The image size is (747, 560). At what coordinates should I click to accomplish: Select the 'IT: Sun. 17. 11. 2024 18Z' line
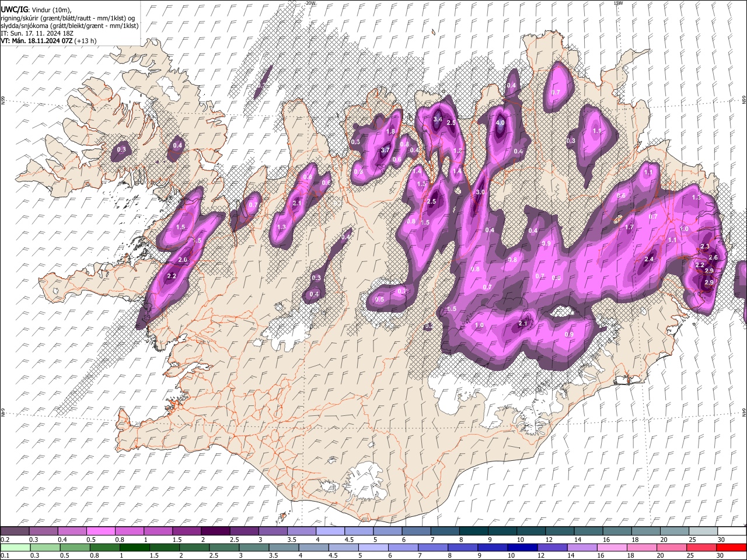37,33
